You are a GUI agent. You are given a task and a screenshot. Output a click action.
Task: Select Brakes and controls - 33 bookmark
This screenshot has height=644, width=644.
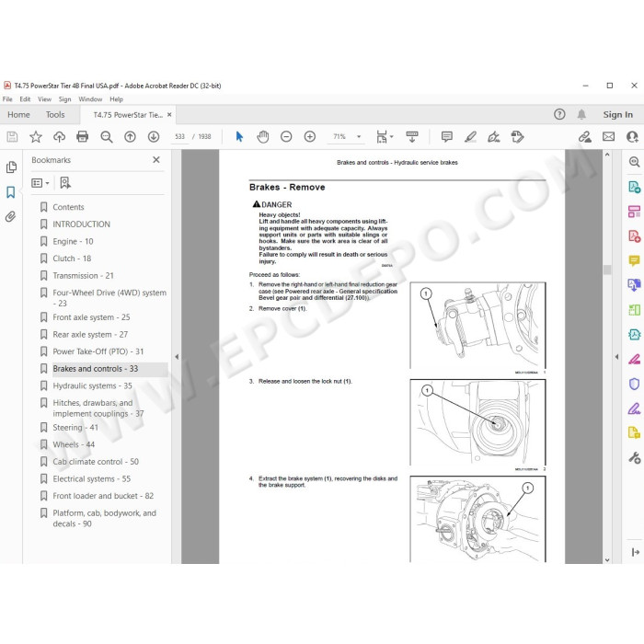[96, 369]
